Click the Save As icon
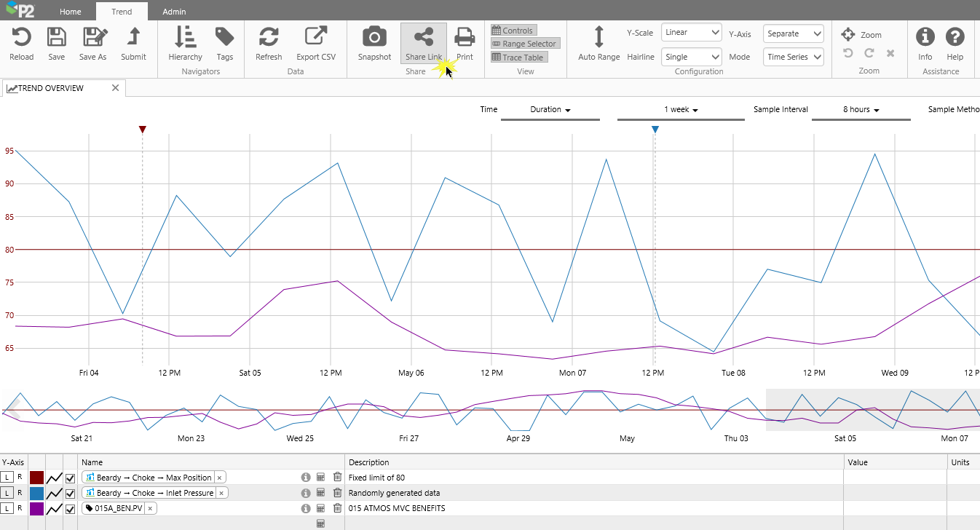The image size is (980, 530). [92, 37]
